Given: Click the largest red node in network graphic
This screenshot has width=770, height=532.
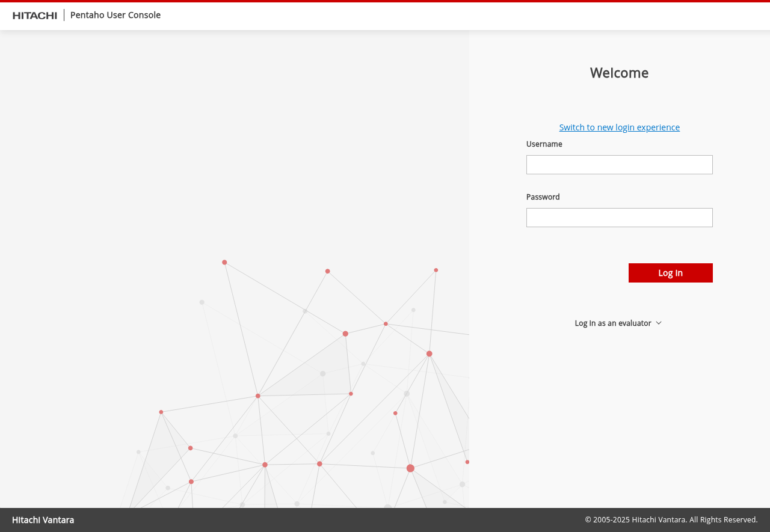Looking at the screenshot, I should tap(410, 468).
